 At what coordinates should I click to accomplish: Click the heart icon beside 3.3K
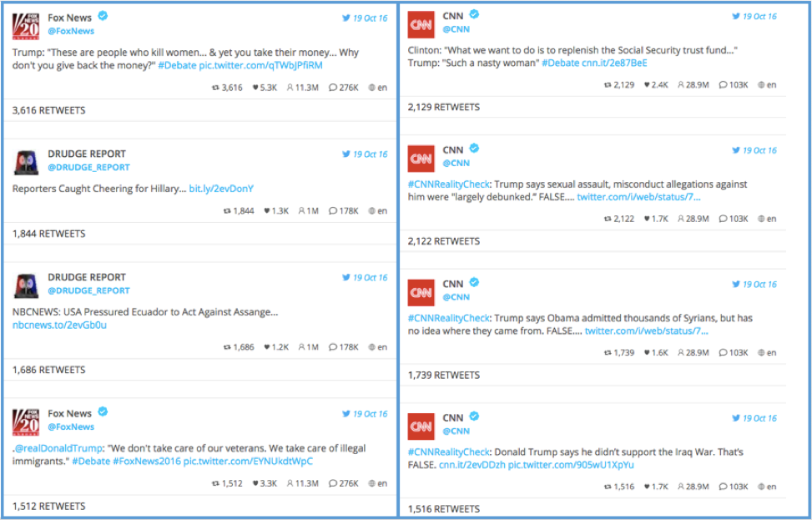point(255,483)
